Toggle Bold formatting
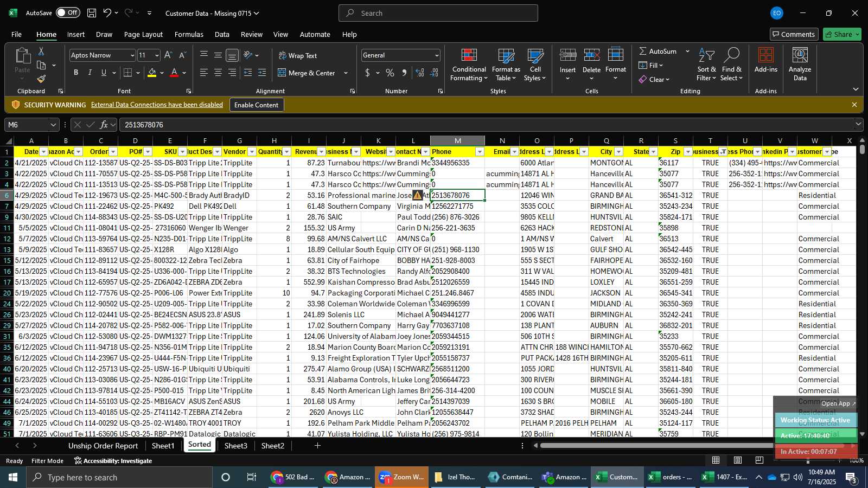Image resolution: width=868 pixels, height=488 pixels. [x=76, y=73]
